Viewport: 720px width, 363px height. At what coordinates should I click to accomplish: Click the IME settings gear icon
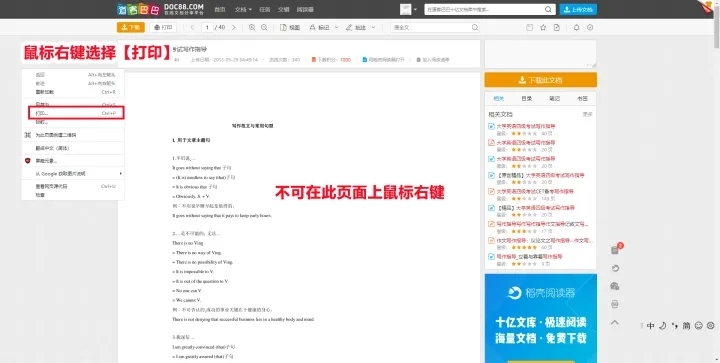pyautogui.click(x=710, y=326)
